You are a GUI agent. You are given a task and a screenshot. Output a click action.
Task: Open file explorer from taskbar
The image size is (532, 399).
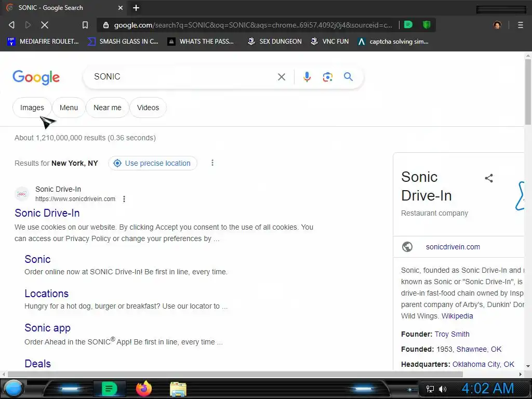coord(178,389)
